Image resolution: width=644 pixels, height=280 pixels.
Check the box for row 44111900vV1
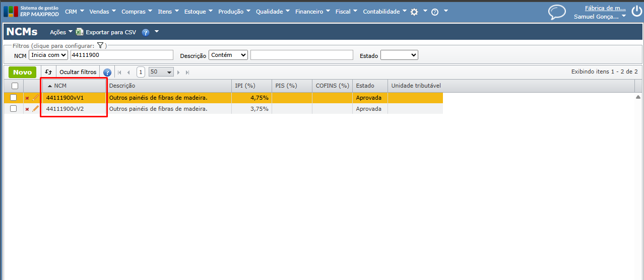[14, 98]
